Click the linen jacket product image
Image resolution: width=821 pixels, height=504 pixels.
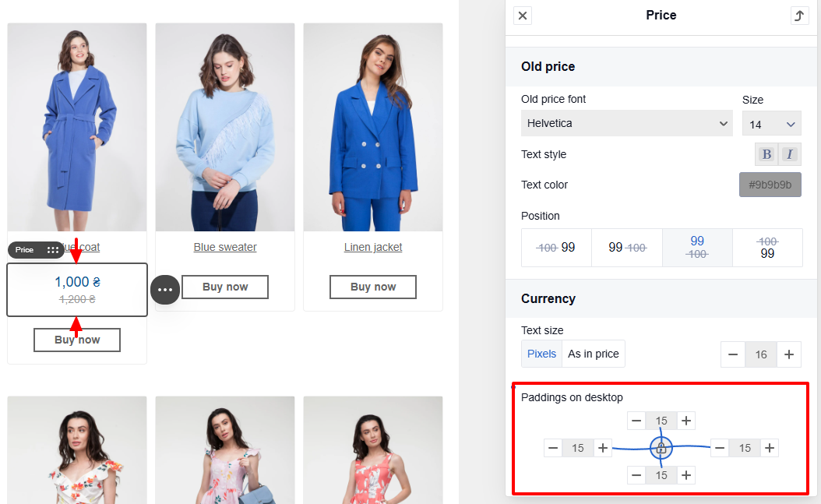tap(373, 127)
